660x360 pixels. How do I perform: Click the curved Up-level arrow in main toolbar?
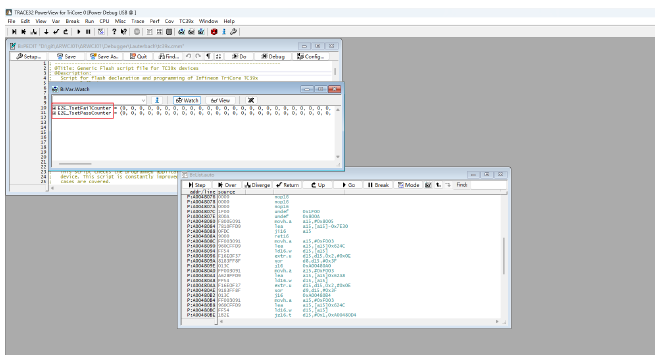pyautogui.click(x=66, y=32)
